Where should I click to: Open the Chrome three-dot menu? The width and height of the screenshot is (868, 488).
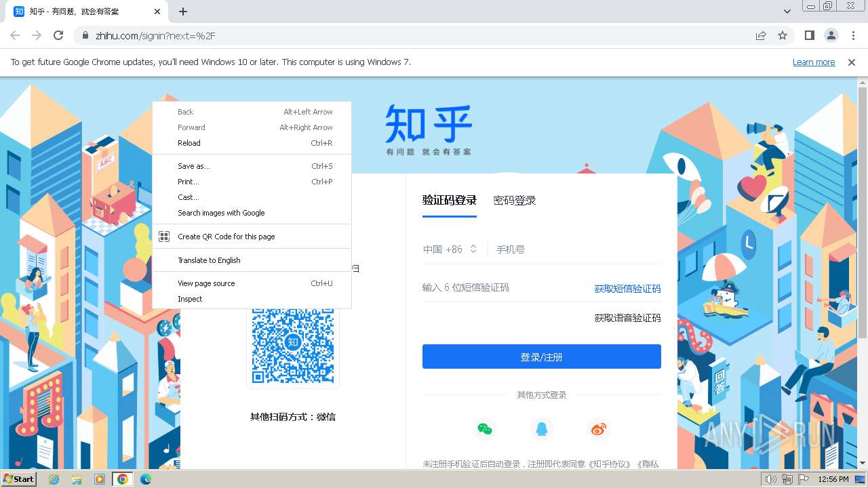[853, 35]
